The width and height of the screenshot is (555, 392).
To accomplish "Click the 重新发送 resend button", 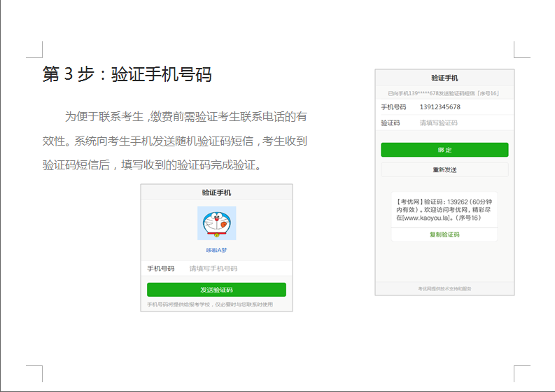I will click(x=444, y=169).
